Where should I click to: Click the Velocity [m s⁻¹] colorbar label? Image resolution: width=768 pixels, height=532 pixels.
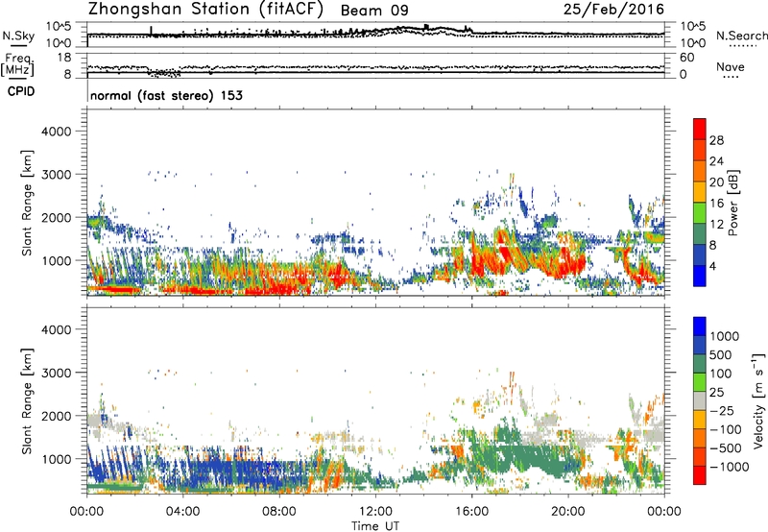(x=758, y=400)
